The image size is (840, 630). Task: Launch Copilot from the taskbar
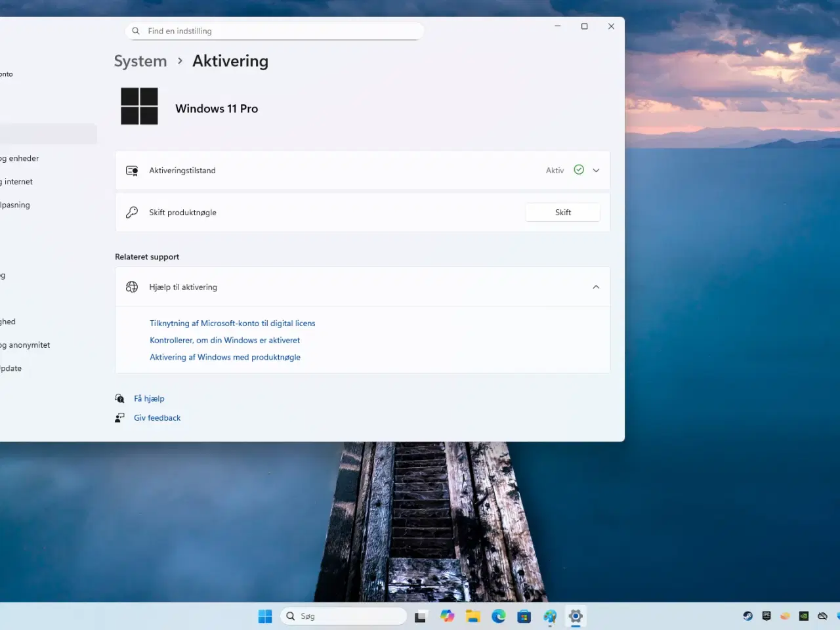[447, 616]
